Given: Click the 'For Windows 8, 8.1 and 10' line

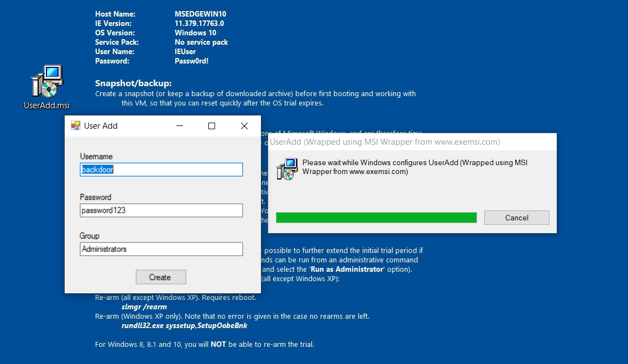Looking at the screenshot, I should point(204,345).
